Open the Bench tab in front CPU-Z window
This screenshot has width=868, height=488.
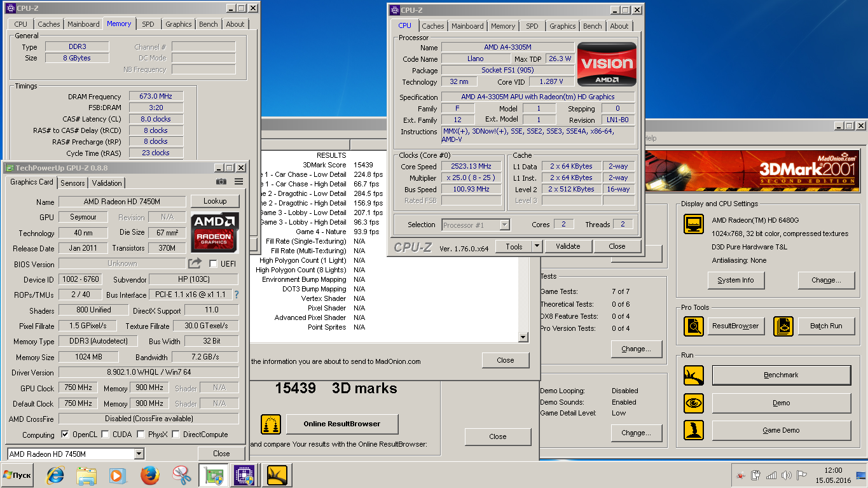(592, 26)
